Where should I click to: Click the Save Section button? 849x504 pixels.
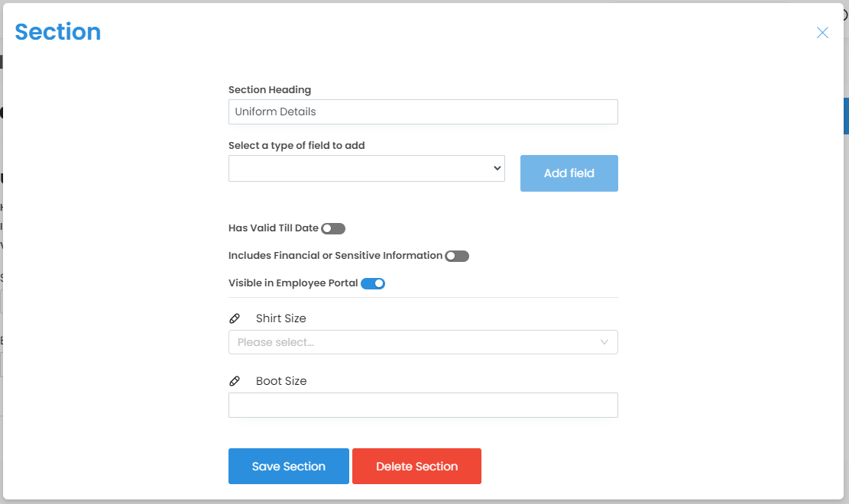point(289,467)
